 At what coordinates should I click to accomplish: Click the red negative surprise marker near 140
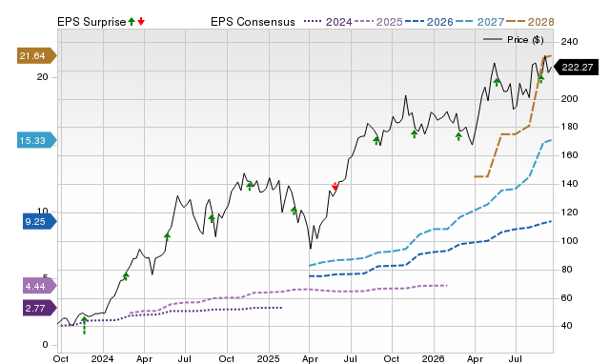[335, 187]
